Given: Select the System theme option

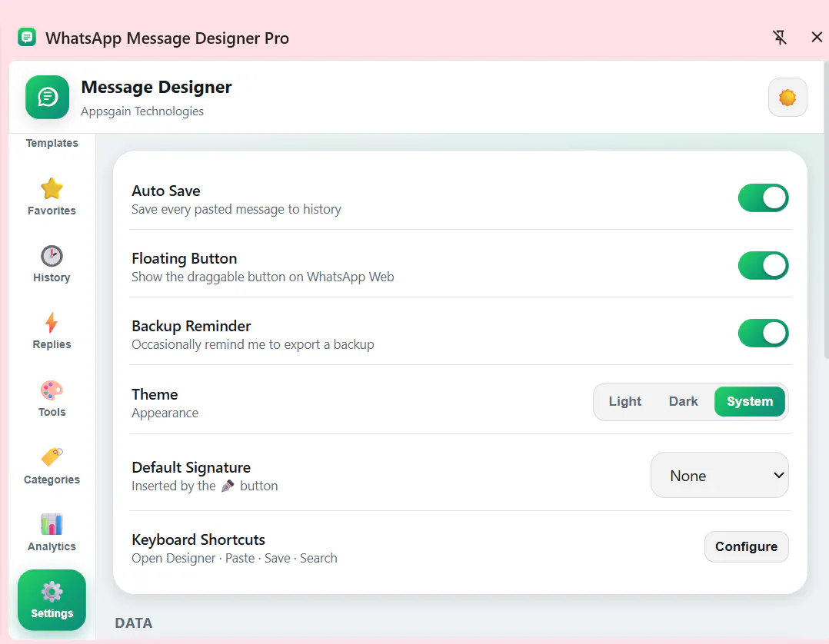Looking at the screenshot, I should [750, 401].
